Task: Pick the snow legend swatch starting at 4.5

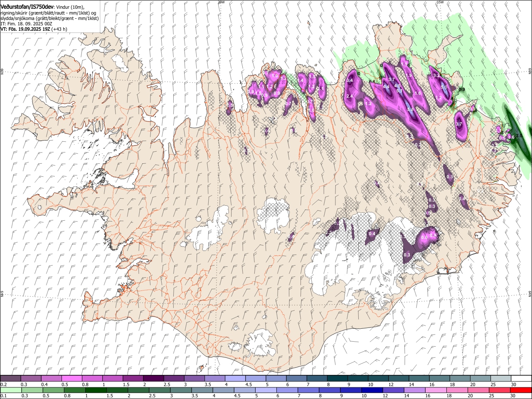Action: pyautogui.click(x=256, y=379)
